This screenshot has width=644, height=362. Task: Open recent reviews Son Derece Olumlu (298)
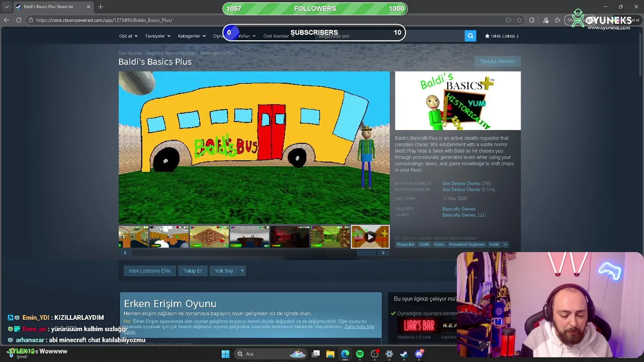coord(466,184)
